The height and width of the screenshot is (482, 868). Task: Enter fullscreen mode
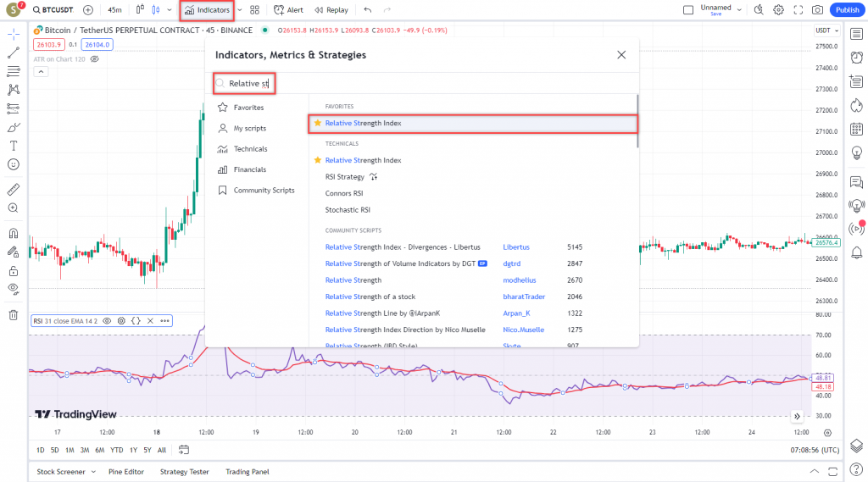(798, 10)
